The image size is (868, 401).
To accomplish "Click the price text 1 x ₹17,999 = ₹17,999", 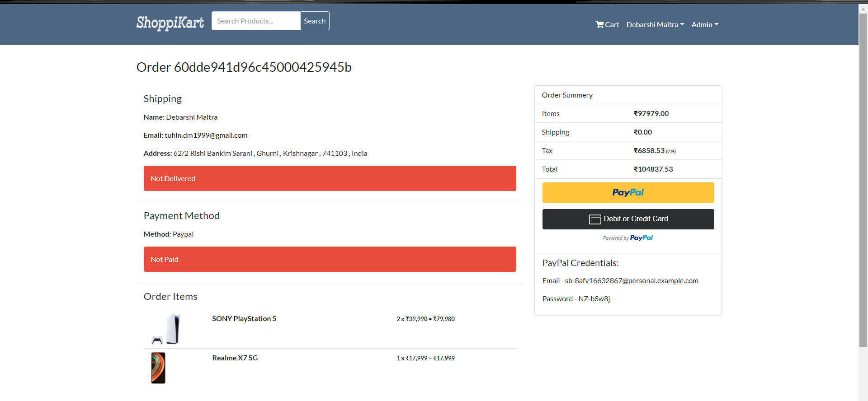I will pyautogui.click(x=425, y=358).
